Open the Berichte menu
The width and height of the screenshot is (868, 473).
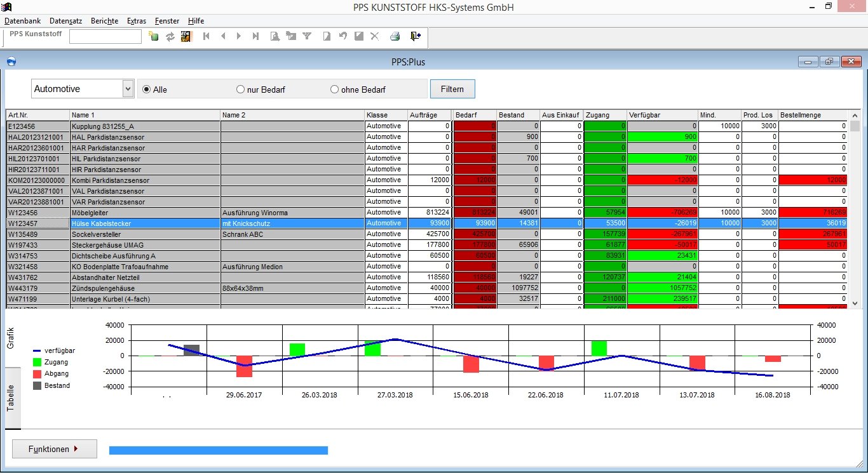click(x=104, y=21)
